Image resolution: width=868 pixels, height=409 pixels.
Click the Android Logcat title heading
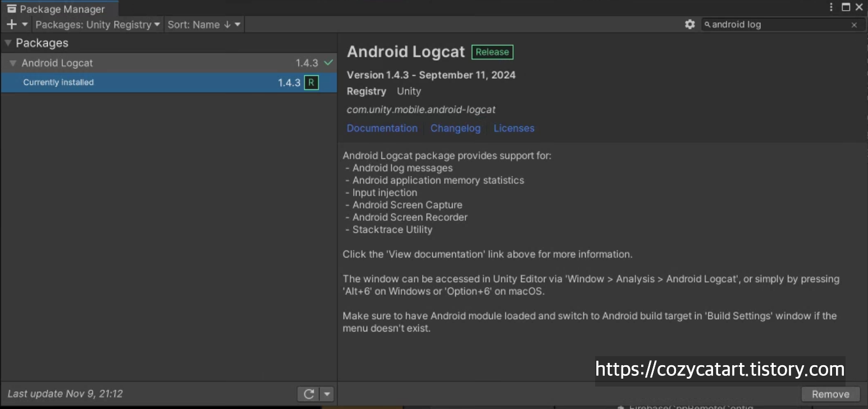(406, 52)
